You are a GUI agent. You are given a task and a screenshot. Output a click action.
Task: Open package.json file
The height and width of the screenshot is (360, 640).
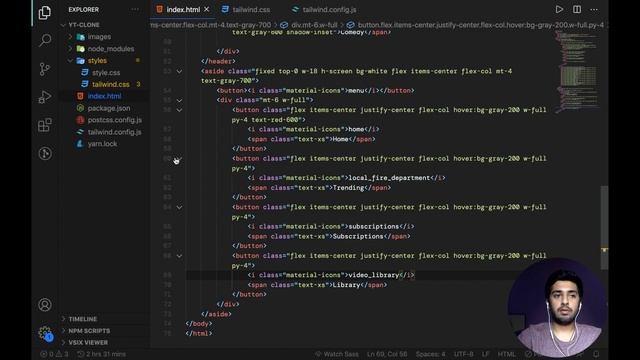point(109,108)
